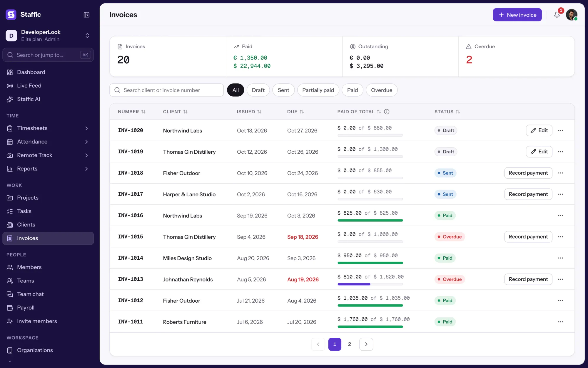Image resolution: width=588 pixels, height=368 pixels.
Task: Record payment for INV-1015
Action: [528, 237]
